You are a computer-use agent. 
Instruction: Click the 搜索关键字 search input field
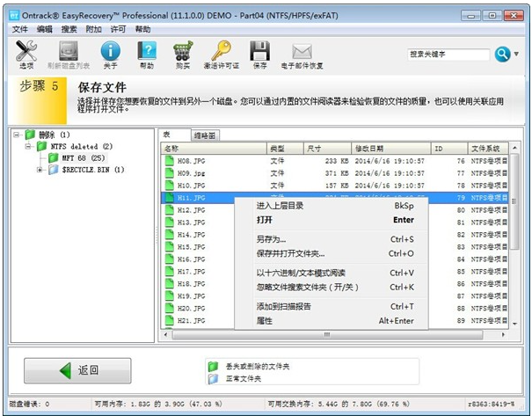tap(448, 55)
